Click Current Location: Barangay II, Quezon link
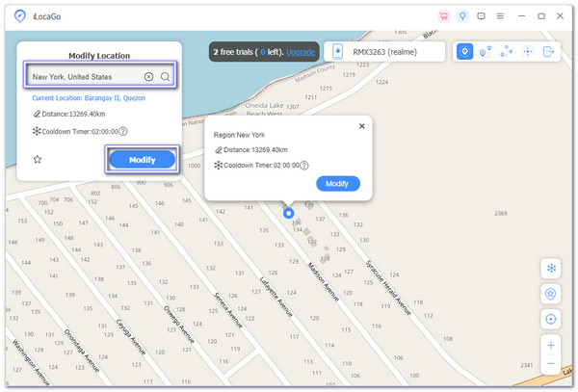The image size is (578, 392). tap(89, 98)
